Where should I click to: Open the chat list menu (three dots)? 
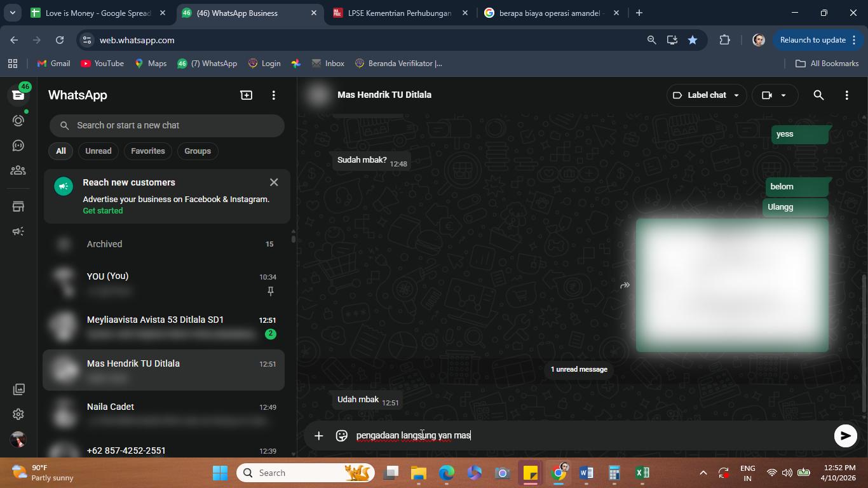pyautogui.click(x=274, y=95)
